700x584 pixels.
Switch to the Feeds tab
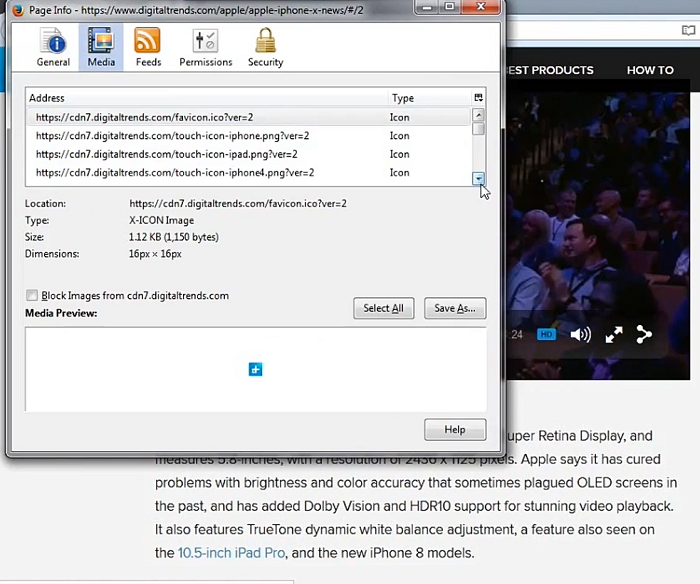tap(148, 47)
